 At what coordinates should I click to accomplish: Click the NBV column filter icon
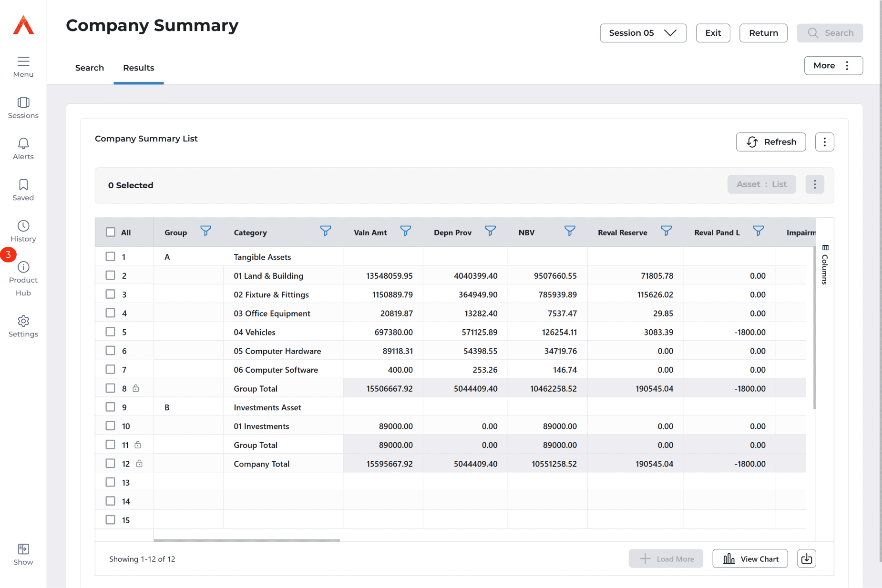click(569, 231)
